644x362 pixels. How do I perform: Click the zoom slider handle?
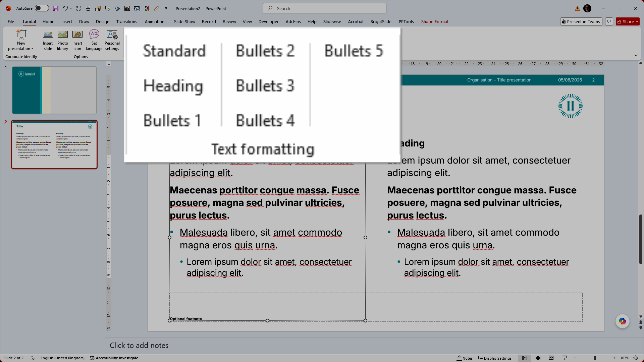click(595, 358)
